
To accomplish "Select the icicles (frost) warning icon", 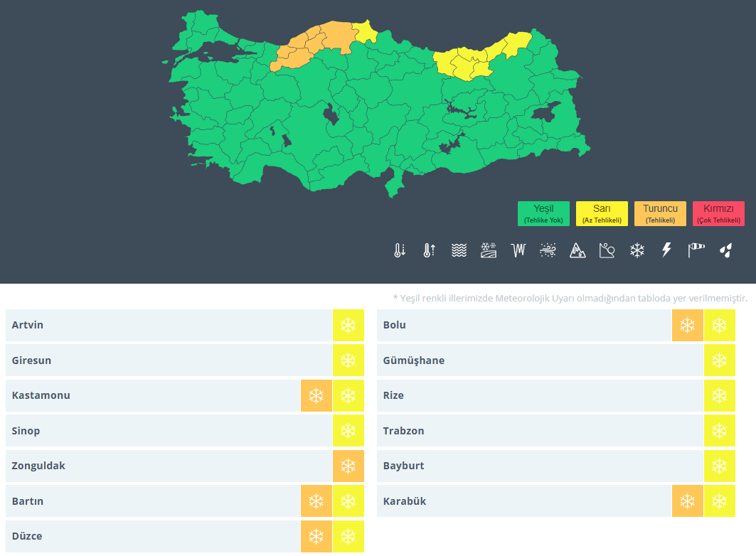I will 518,250.
